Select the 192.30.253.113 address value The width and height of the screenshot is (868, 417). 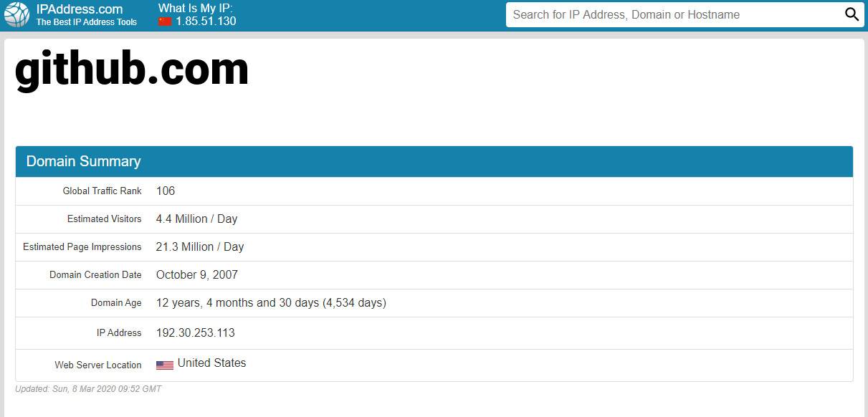196,332
